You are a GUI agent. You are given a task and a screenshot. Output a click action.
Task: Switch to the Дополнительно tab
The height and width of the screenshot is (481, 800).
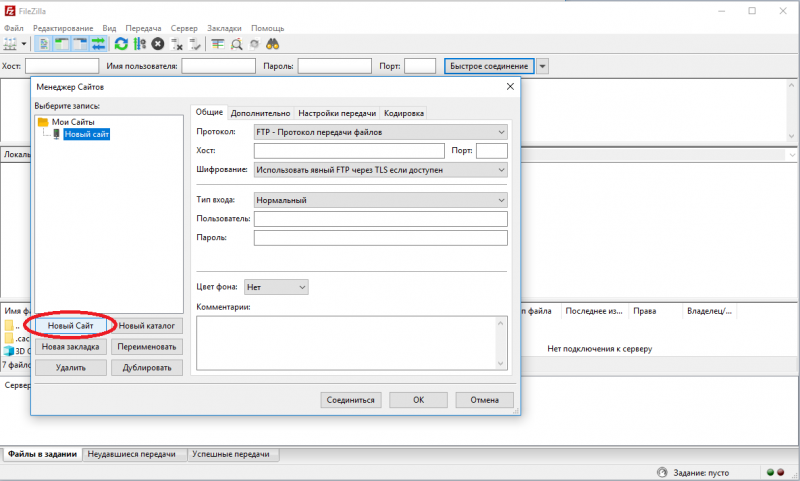click(260, 113)
